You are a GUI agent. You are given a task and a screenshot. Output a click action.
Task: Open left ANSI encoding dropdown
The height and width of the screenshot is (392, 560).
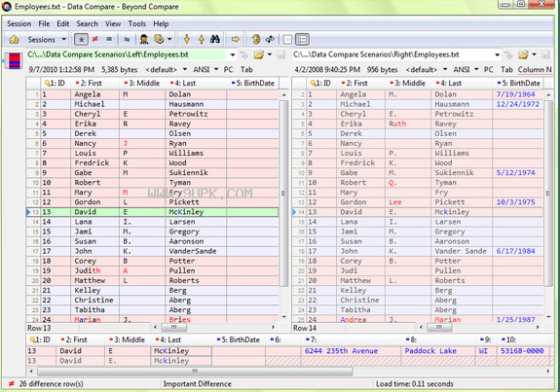point(205,70)
